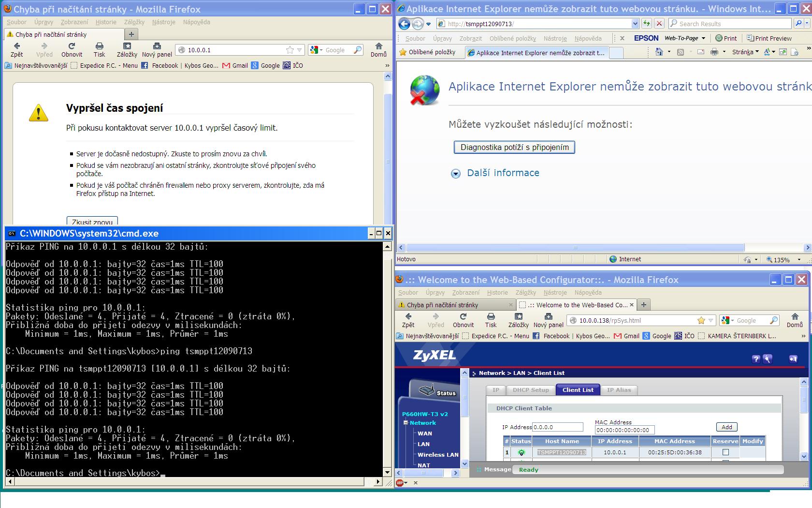Click Internet Explorer's Search Results field

[x=730, y=23]
